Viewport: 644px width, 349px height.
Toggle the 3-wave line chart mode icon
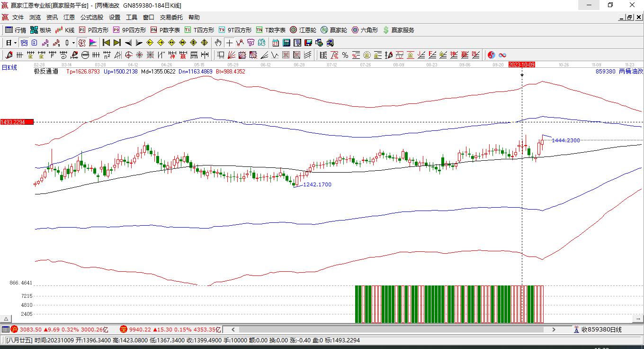tap(45, 43)
